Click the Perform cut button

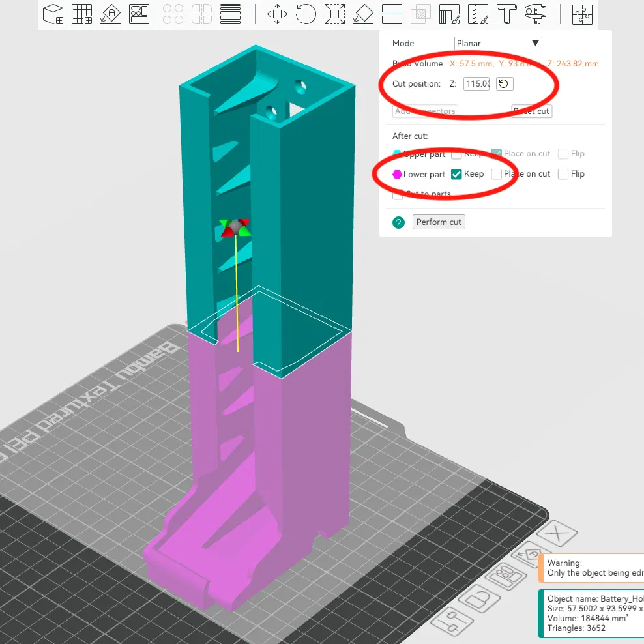[439, 222]
